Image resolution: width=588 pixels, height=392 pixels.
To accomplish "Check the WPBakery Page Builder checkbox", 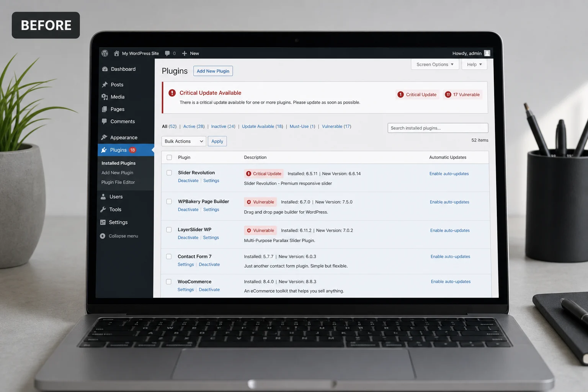I will click(x=169, y=201).
